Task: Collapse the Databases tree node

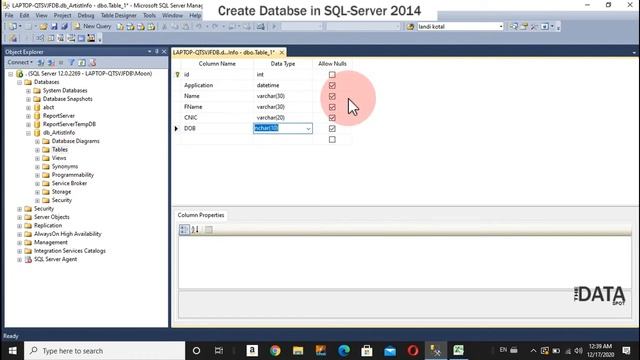Action: point(20,82)
